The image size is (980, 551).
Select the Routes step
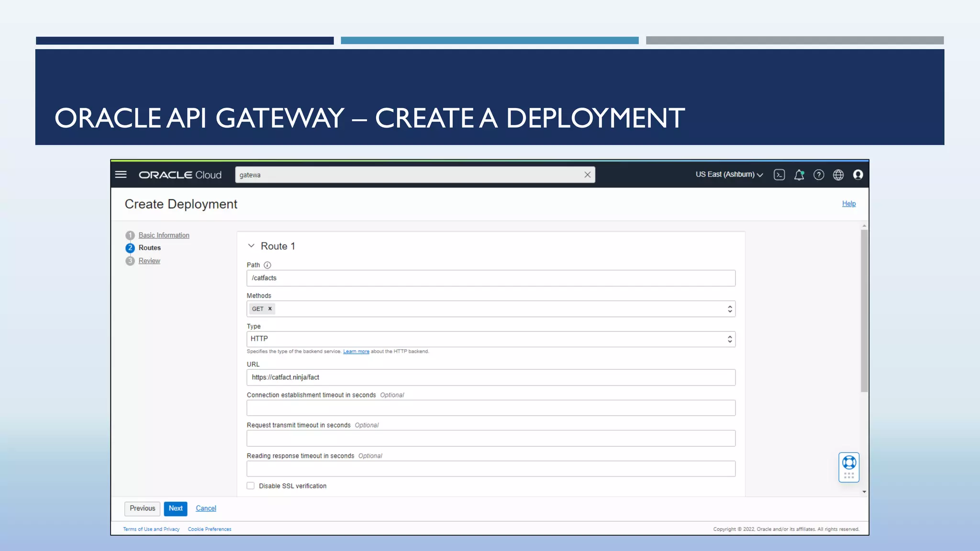150,248
